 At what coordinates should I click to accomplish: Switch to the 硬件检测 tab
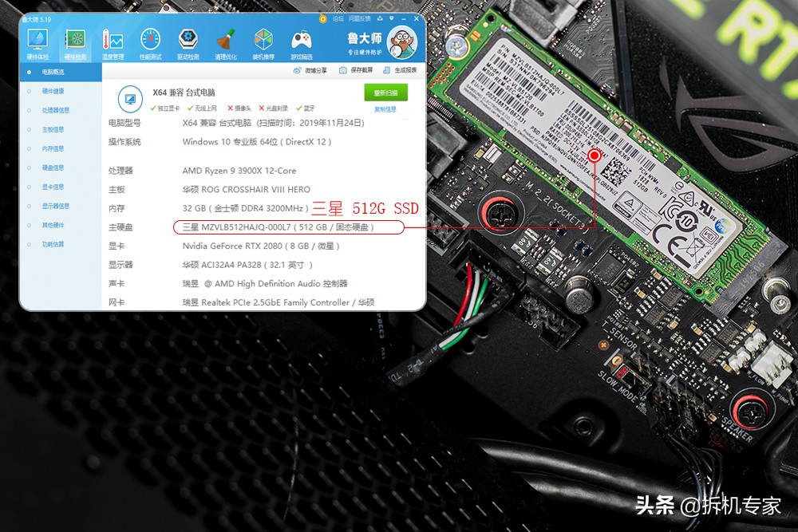click(x=77, y=40)
